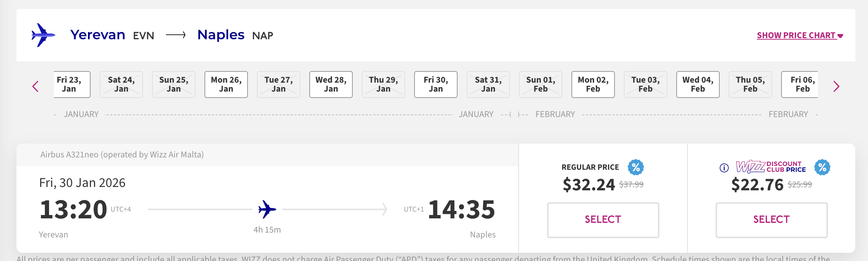Select the Fri 30, Jan date tab
This screenshot has width=868, height=261.
(x=435, y=85)
